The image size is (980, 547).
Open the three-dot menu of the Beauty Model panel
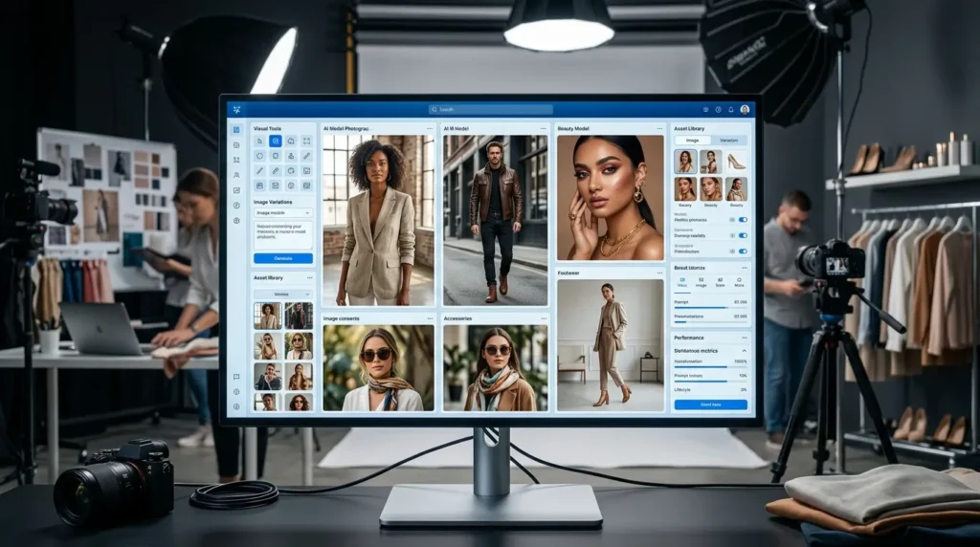tap(659, 129)
